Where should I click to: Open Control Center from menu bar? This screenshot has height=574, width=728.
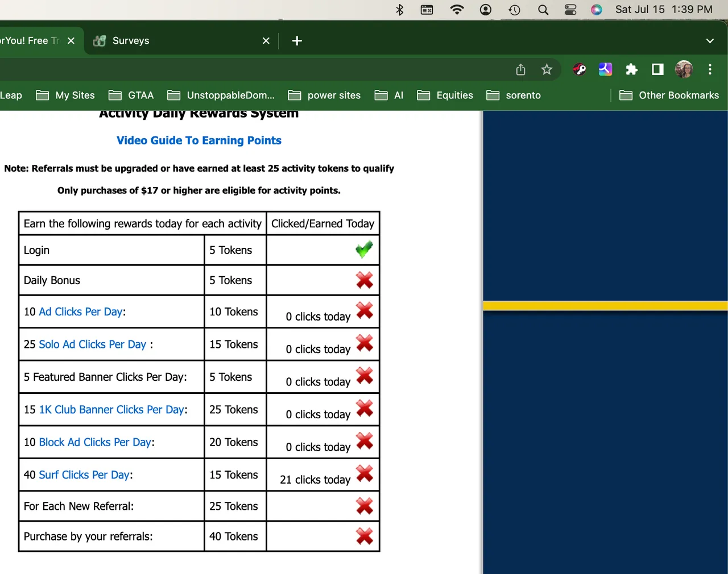tap(570, 10)
